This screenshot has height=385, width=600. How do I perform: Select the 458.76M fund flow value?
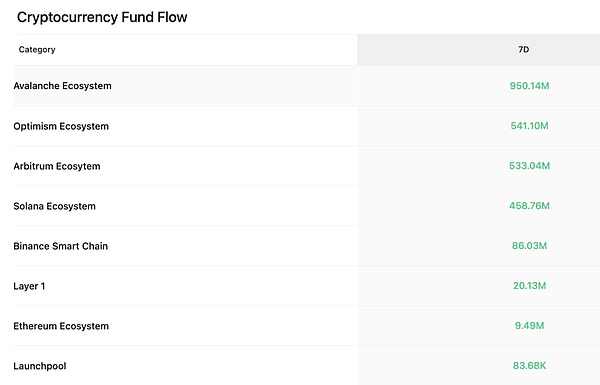point(529,206)
